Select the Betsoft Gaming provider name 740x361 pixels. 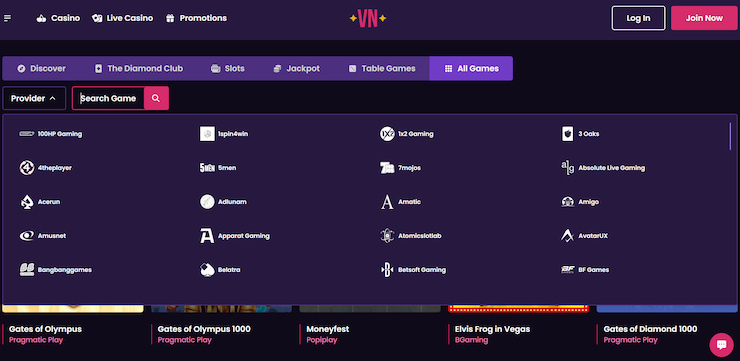pos(422,270)
